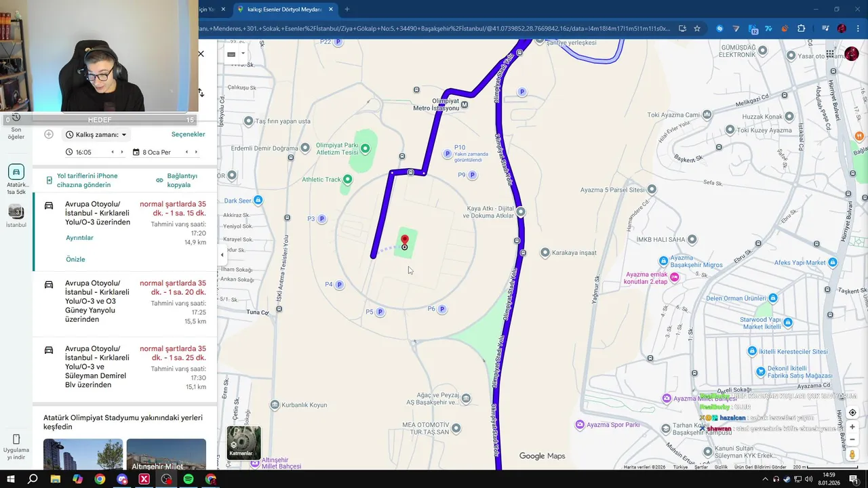
Task: Click the Uygulamayı indir phone icon
Action: [x=16, y=439]
